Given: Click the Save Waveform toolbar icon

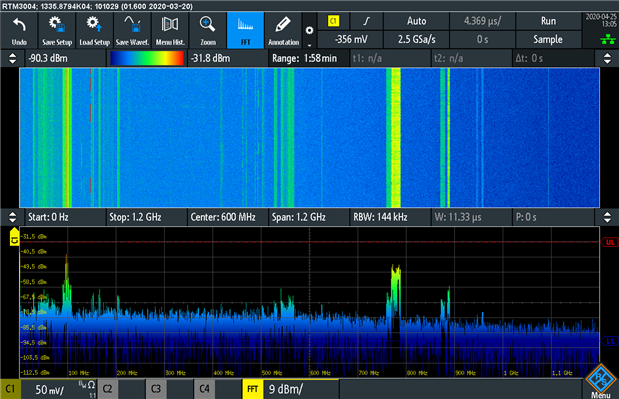Looking at the screenshot, I should (x=132, y=31).
